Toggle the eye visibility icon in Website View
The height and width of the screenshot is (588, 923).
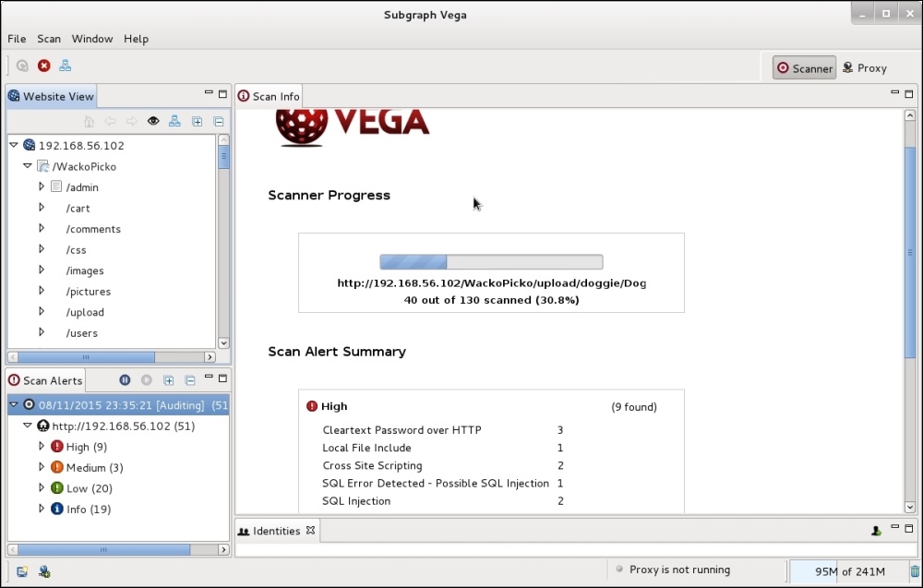tap(153, 121)
